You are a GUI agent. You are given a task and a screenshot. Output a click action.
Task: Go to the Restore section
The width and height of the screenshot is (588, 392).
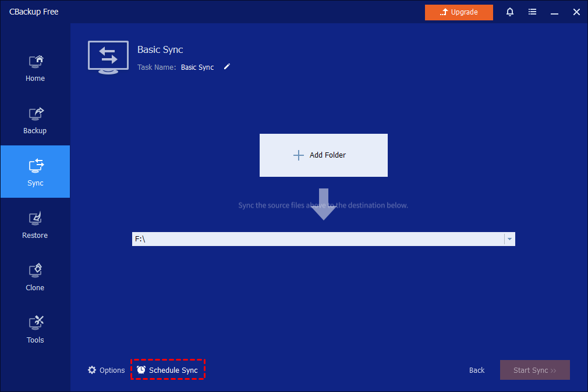35,224
